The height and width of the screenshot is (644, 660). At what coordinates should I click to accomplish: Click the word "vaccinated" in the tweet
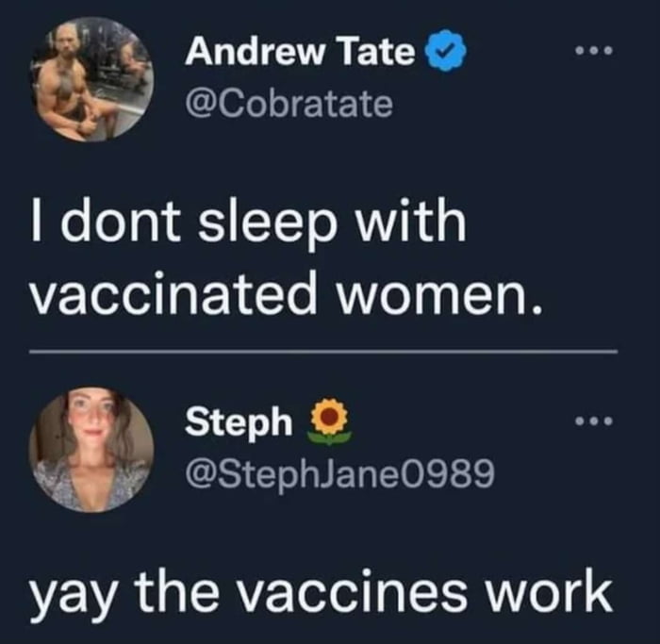pos(173,292)
